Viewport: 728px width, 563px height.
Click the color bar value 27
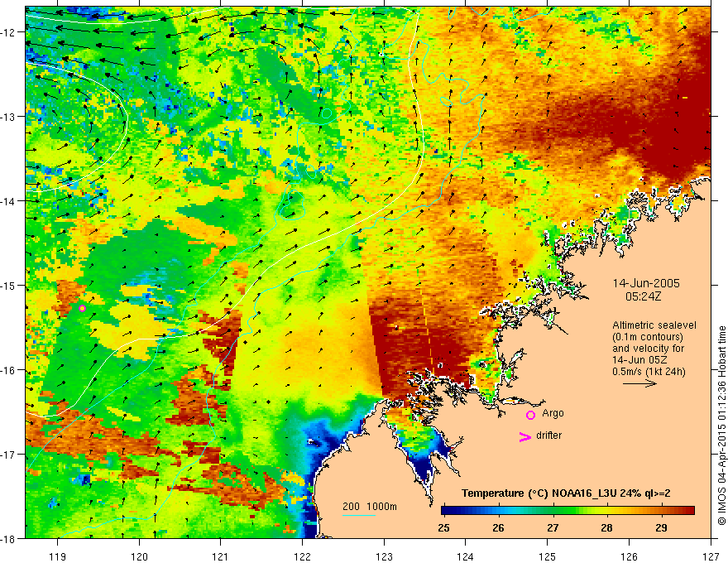pos(553,527)
